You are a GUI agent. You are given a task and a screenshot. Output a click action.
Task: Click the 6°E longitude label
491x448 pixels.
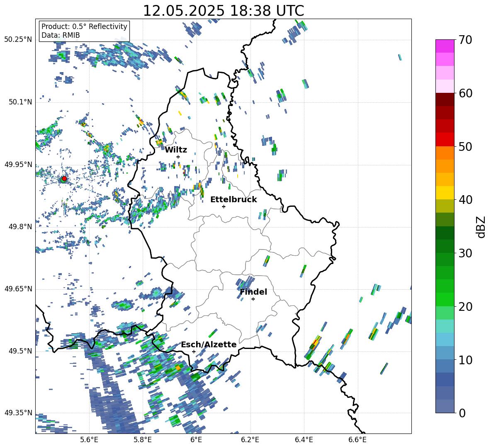196,440
